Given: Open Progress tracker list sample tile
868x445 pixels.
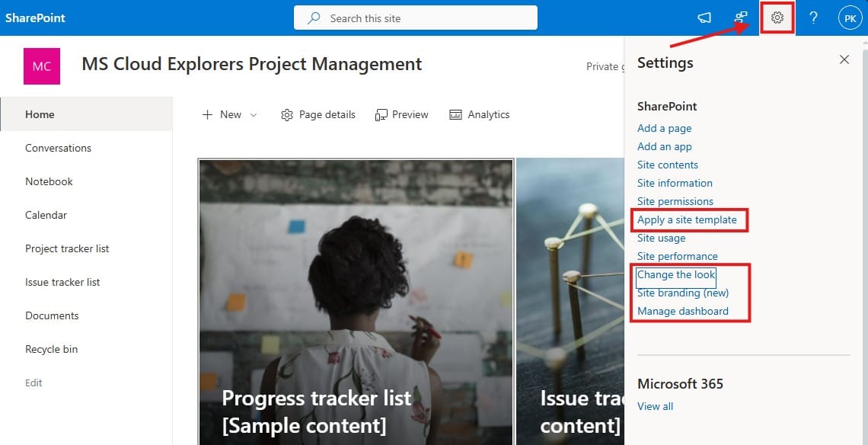Looking at the screenshot, I should [x=356, y=302].
